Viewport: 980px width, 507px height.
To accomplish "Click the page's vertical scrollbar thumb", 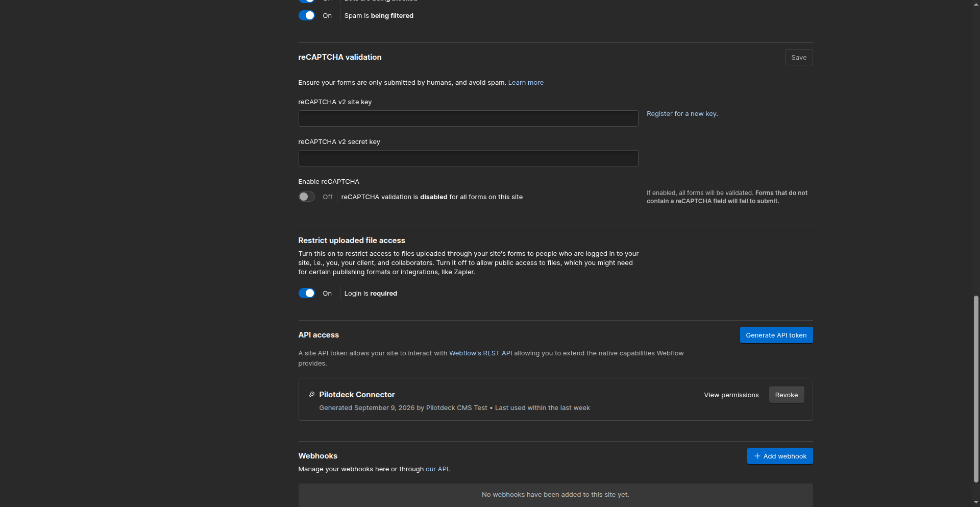I will [x=976, y=389].
